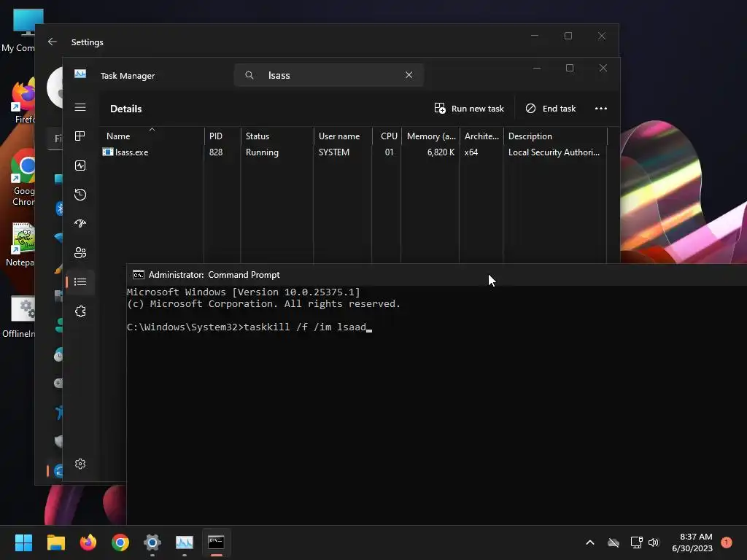Open Google Chrome from taskbar

tap(120, 542)
